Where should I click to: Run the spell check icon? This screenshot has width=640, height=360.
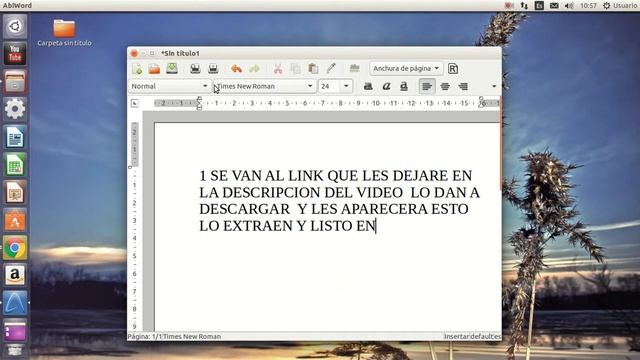(x=354, y=69)
